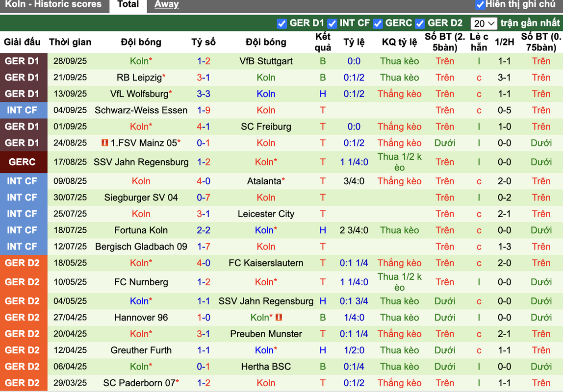This screenshot has height=392, width=563.
Task: Click the GERC league label
Action: coord(22,162)
